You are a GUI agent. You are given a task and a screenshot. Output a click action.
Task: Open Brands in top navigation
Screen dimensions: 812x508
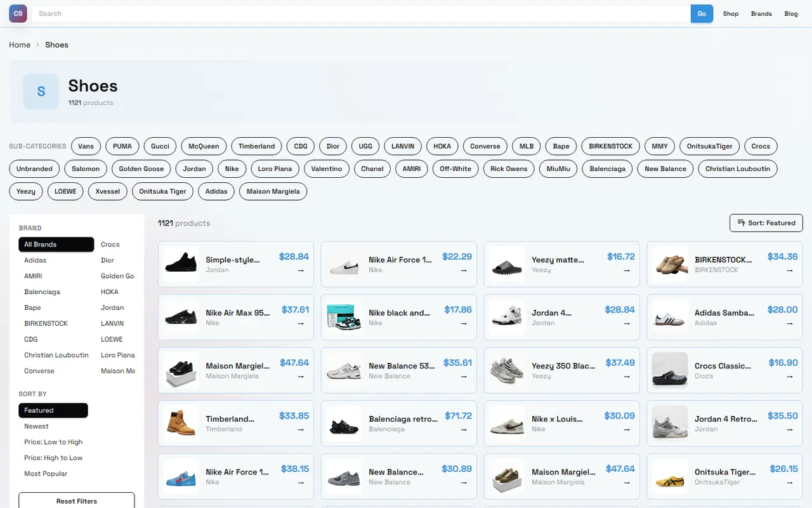point(761,13)
